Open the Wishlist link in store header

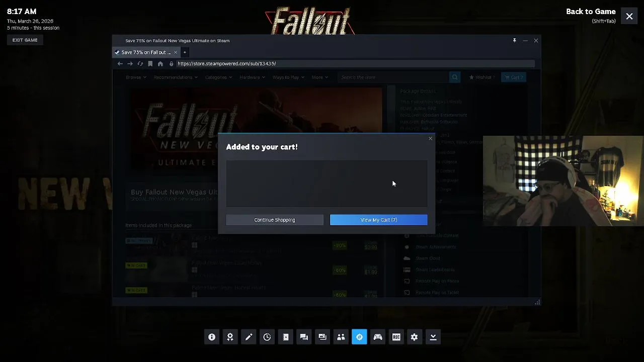(482, 77)
